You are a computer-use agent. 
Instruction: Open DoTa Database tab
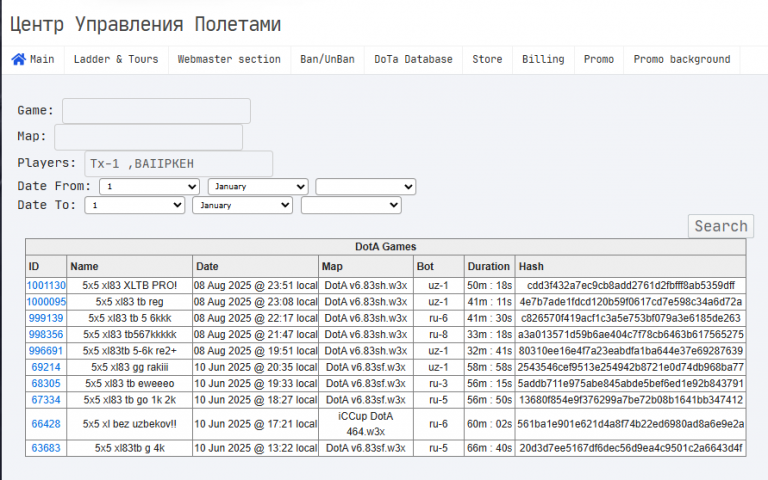point(413,59)
